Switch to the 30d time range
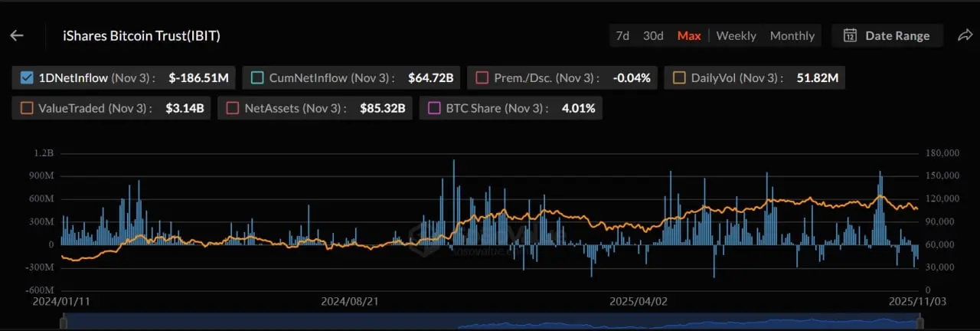 click(653, 35)
